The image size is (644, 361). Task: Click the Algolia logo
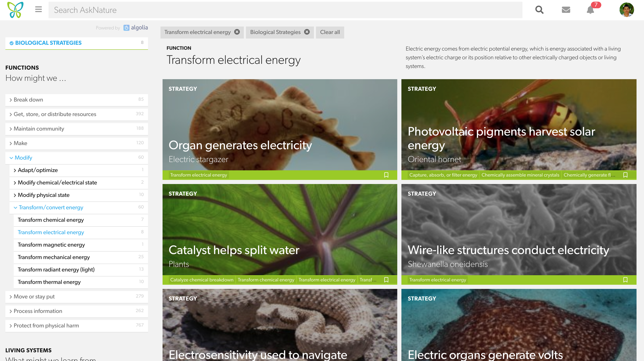click(x=136, y=28)
